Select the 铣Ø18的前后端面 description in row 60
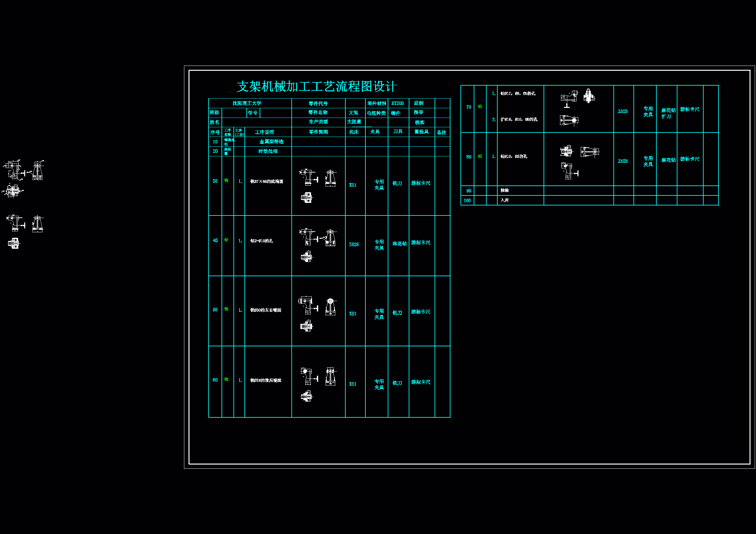Viewport: 756px width, 534px height. [266, 381]
